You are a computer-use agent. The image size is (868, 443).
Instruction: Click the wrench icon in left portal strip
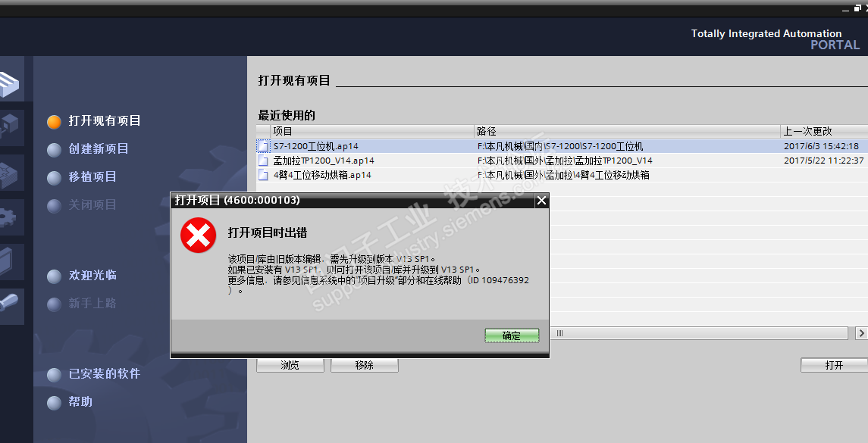(x=10, y=306)
